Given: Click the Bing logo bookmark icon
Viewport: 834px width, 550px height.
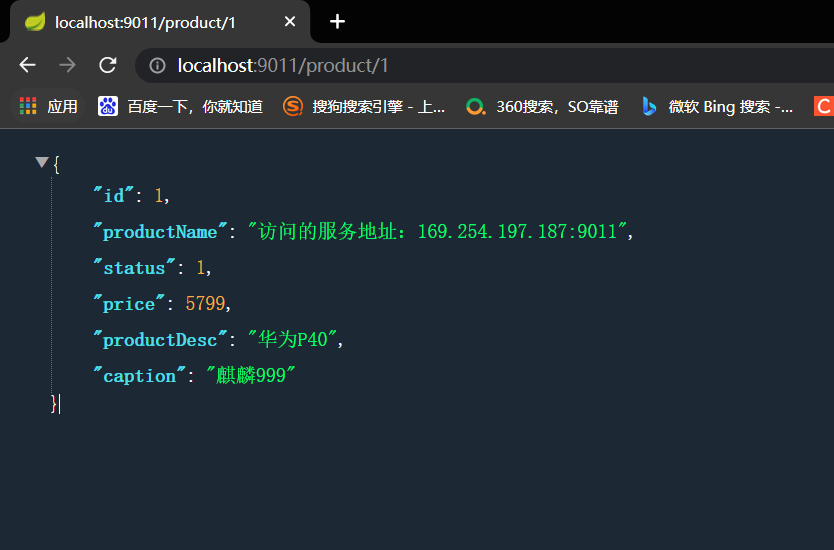Looking at the screenshot, I should pos(648,106).
